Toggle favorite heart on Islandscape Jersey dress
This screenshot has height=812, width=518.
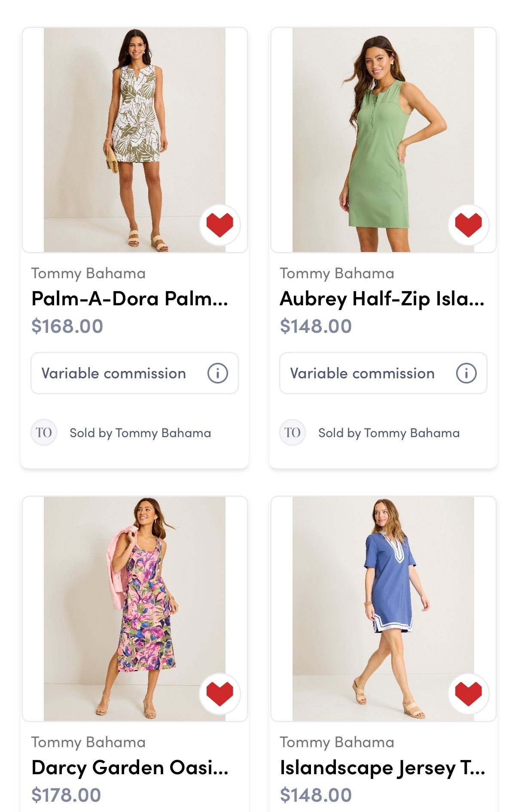[x=468, y=693]
